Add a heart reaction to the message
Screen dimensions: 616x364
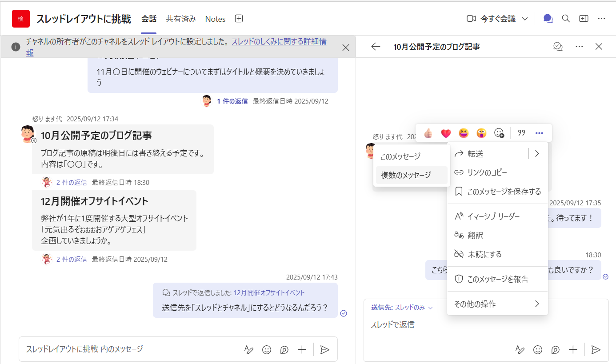tap(446, 133)
